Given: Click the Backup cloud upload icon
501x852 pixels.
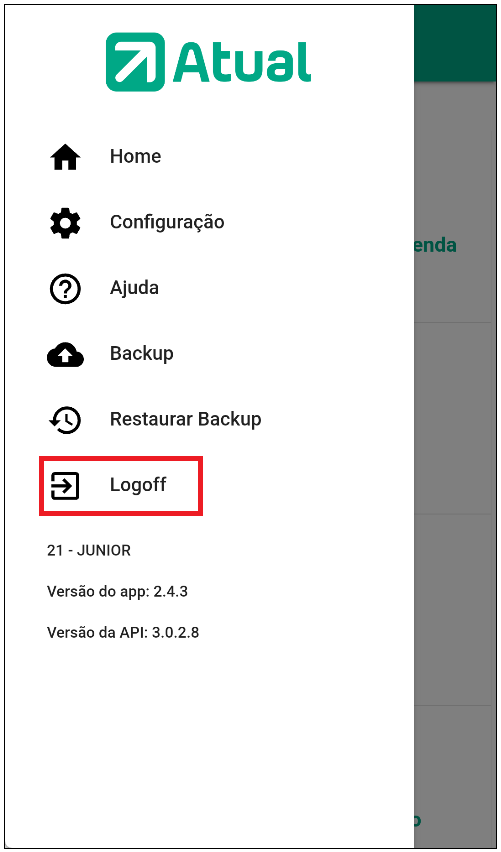Looking at the screenshot, I should (x=65, y=355).
